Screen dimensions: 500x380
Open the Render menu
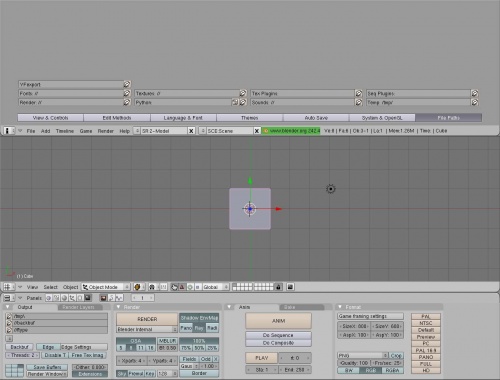pyautogui.click(x=106, y=131)
